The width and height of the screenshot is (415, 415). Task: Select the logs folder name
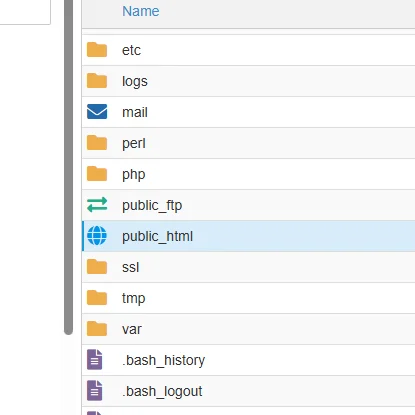click(x=135, y=81)
